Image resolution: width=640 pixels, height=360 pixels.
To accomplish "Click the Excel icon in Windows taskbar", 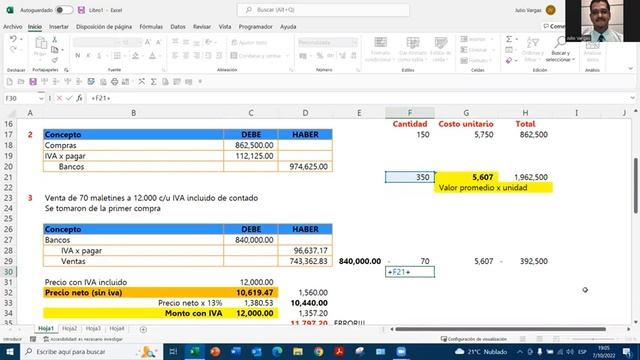I will click(195, 351).
